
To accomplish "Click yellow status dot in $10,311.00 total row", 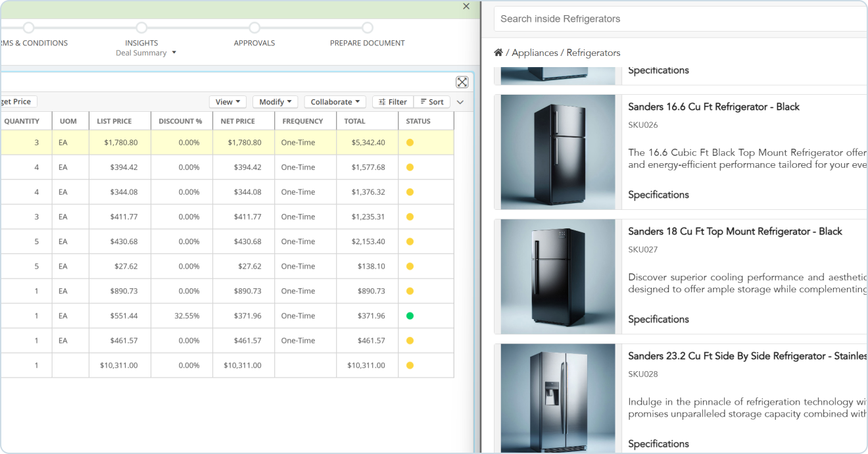I will 410,365.
